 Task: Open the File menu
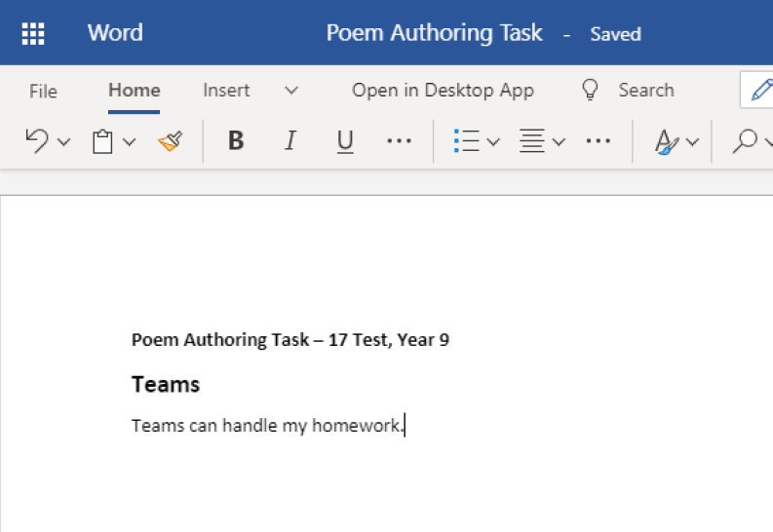click(43, 91)
